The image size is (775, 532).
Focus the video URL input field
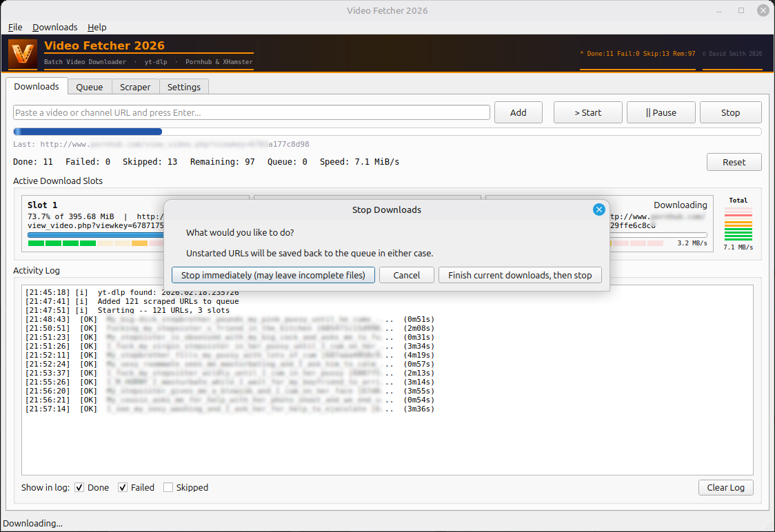[x=252, y=112]
